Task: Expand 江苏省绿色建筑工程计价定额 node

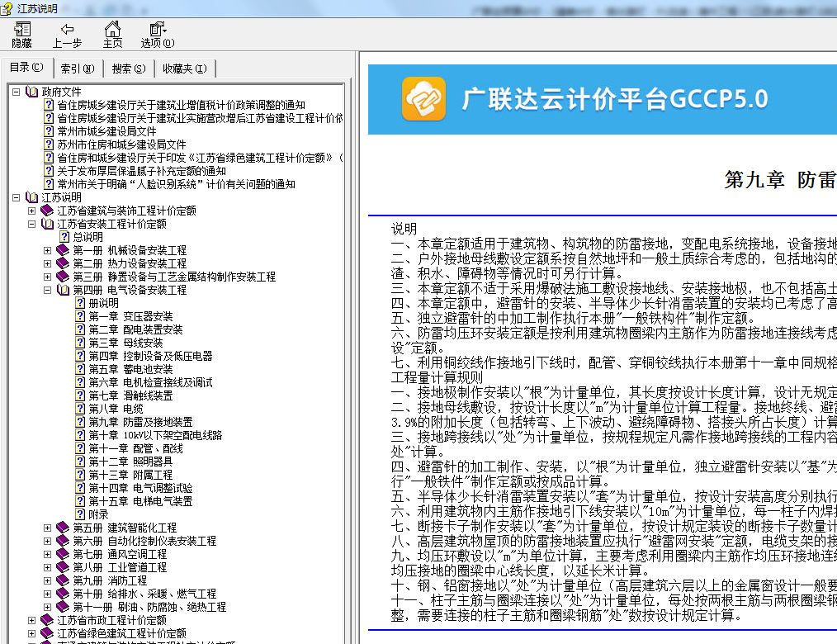Action: (31, 634)
